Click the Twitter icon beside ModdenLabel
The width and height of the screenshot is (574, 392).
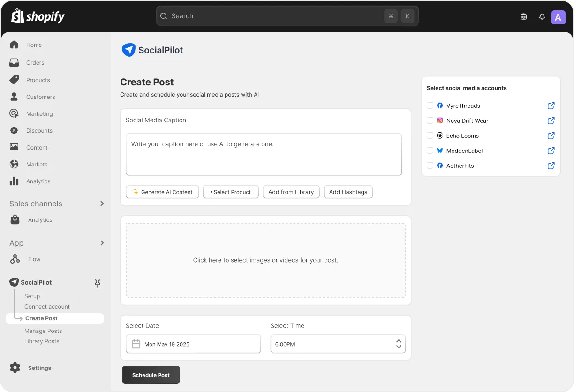point(439,151)
